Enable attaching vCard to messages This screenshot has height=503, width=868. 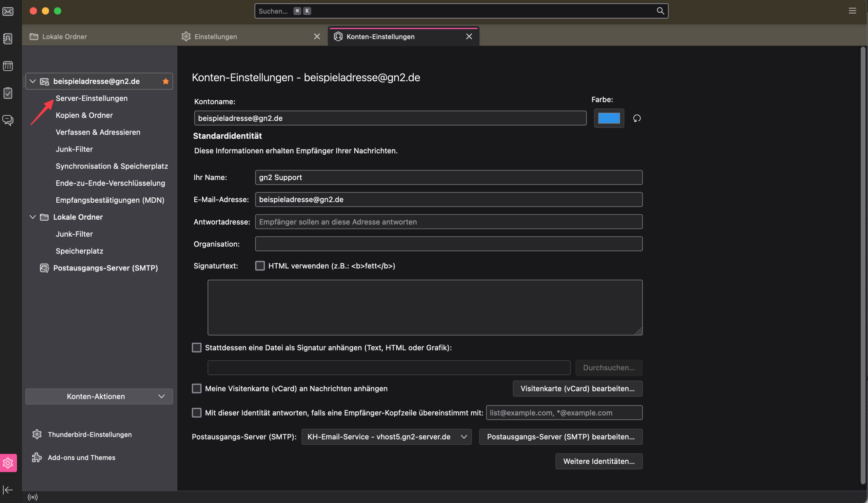[x=197, y=389]
